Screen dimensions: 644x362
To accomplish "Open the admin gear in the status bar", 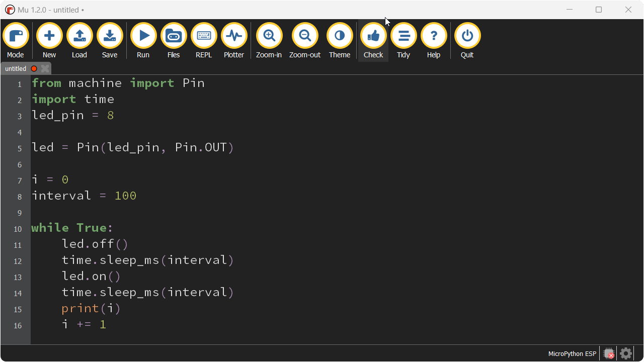I will tap(625, 353).
